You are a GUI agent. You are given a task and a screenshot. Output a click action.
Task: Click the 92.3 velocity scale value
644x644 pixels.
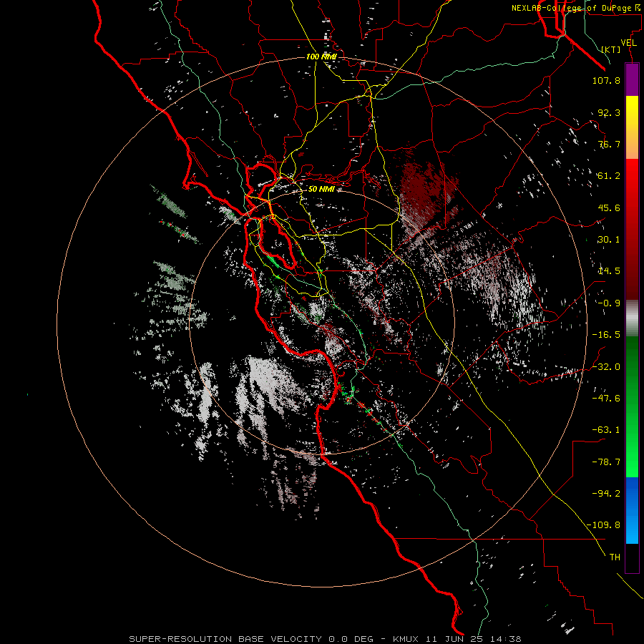tap(609, 112)
